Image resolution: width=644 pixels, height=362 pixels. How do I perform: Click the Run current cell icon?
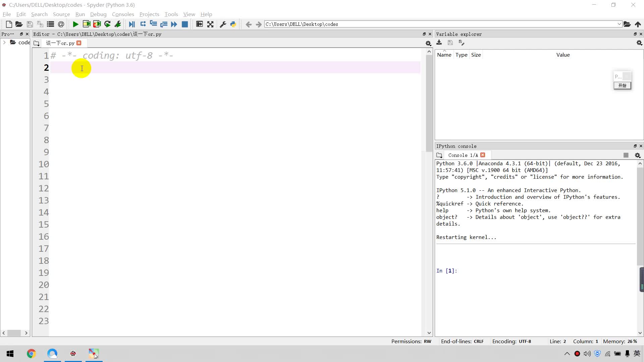[x=86, y=24]
